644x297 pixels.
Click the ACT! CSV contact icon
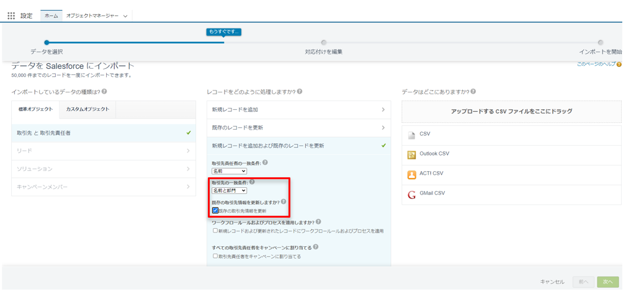click(x=411, y=175)
